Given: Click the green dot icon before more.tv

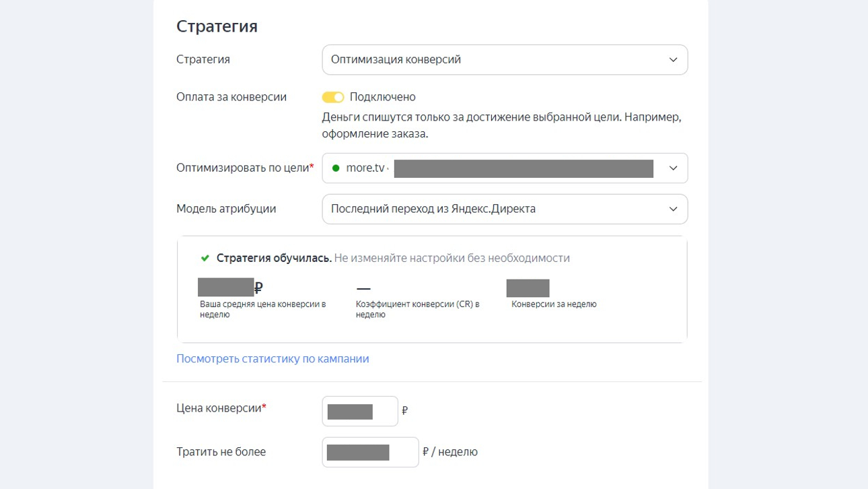Looking at the screenshot, I should [336, 168].
